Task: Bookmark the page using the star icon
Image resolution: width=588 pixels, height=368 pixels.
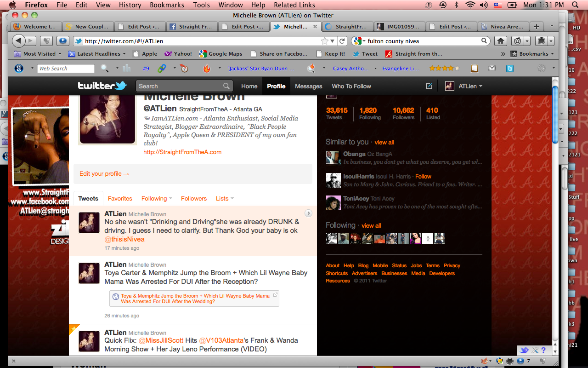Action: 325,41
